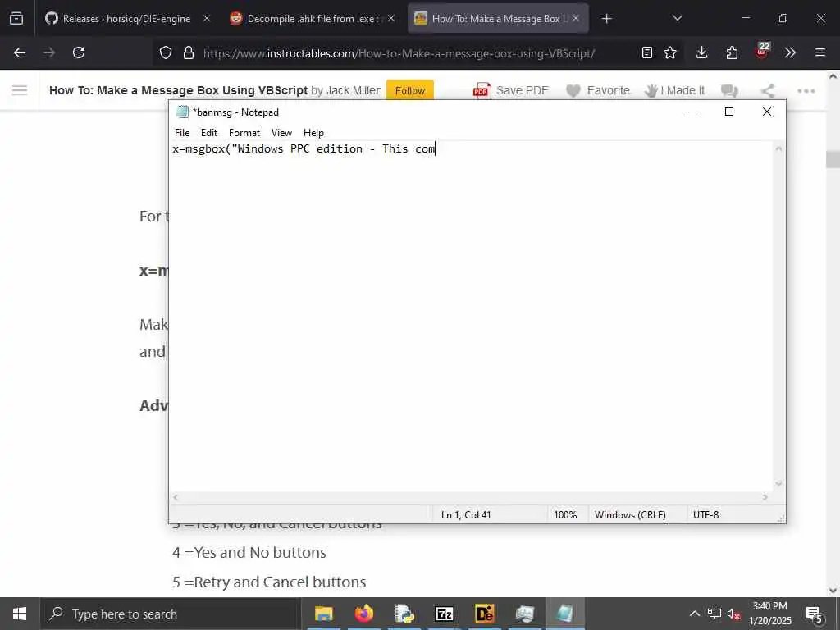Show more toolbar tools chevron
This screenshot has width=840, height=630.
click(790, 52)
